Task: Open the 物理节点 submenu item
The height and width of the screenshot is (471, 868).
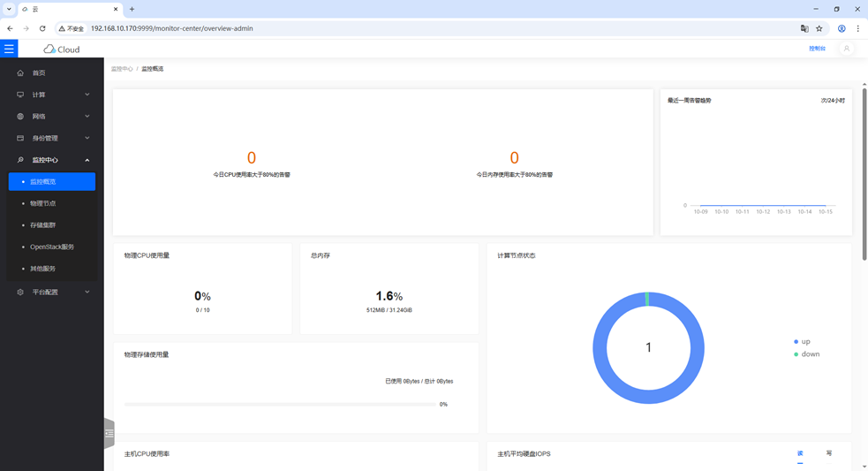Action: coord(42,203)
